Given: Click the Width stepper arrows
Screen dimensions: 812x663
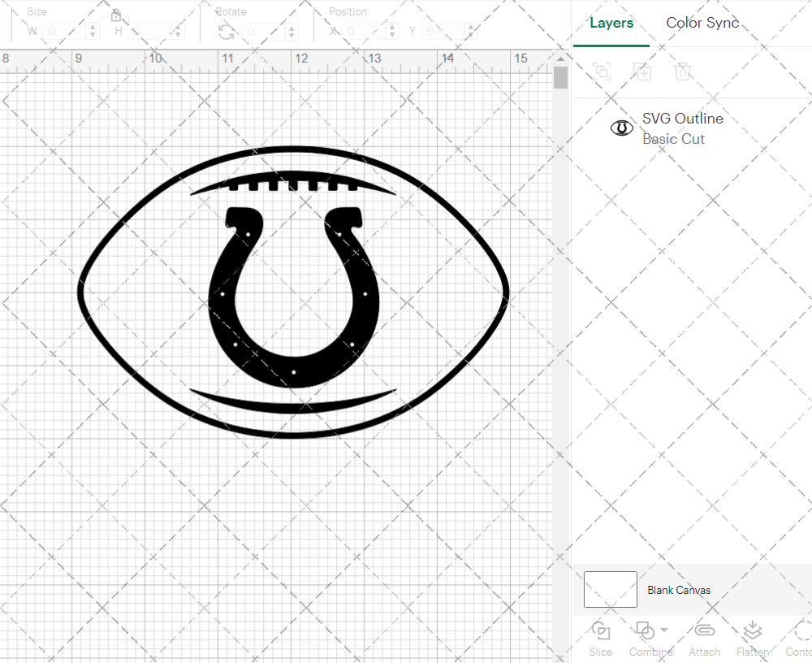Looking at the screenshot, I should pos(93,32).
